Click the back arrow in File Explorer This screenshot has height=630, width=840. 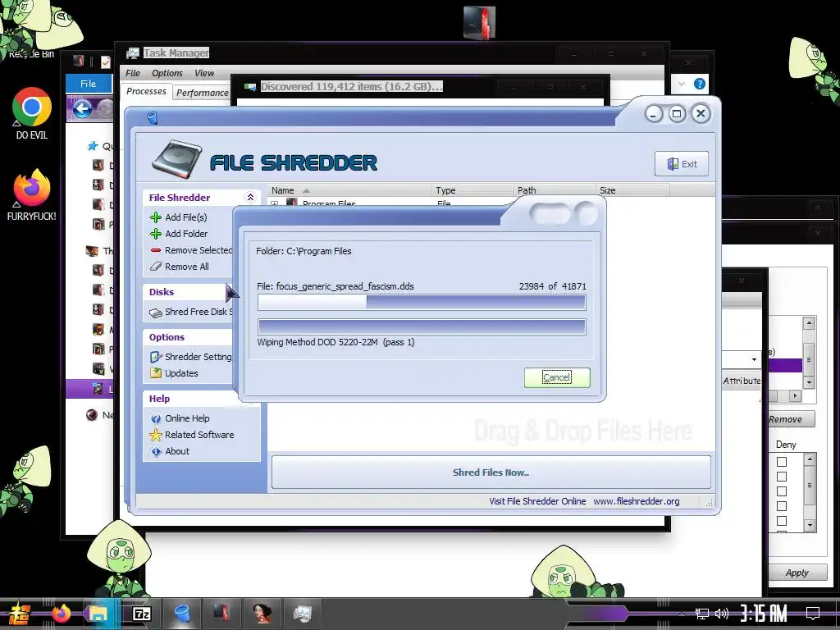tap(82, 109)
